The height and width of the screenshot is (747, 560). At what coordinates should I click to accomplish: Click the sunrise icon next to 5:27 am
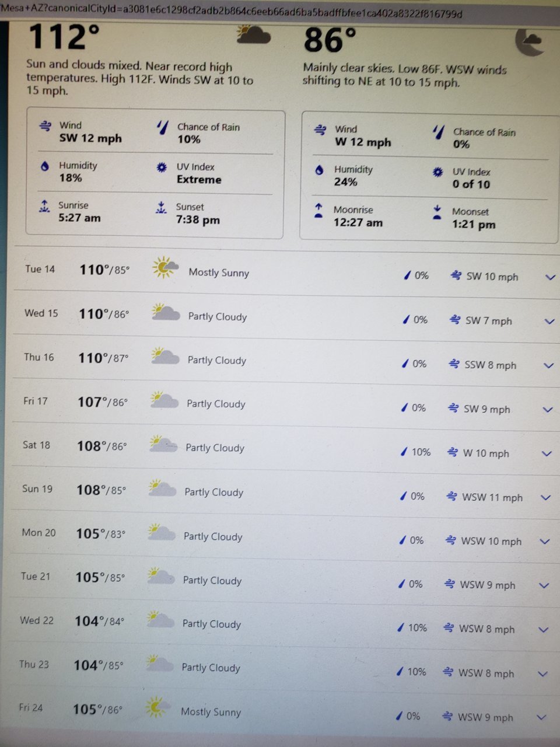pyautogui.click(x=44, y=205)
